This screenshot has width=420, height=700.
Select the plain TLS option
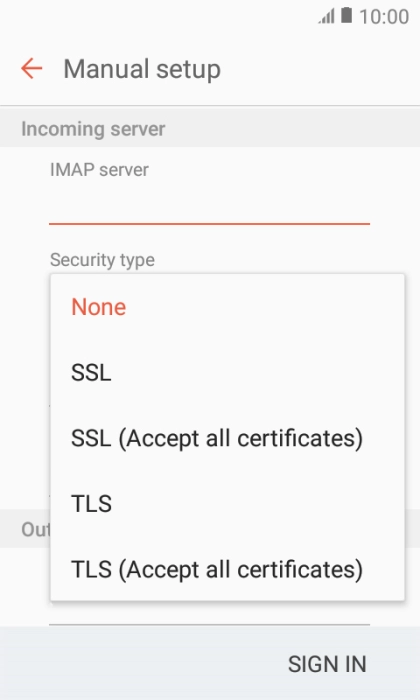click(228, 504)
